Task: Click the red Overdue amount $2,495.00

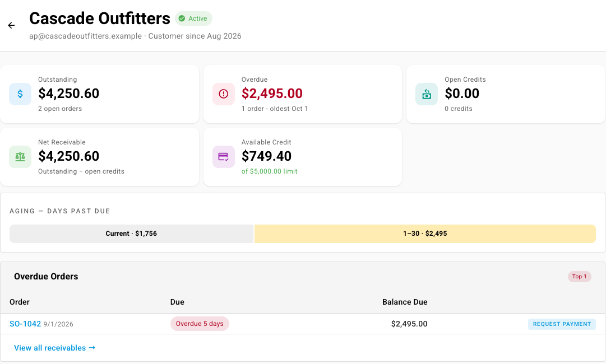Action: point(272,94)
